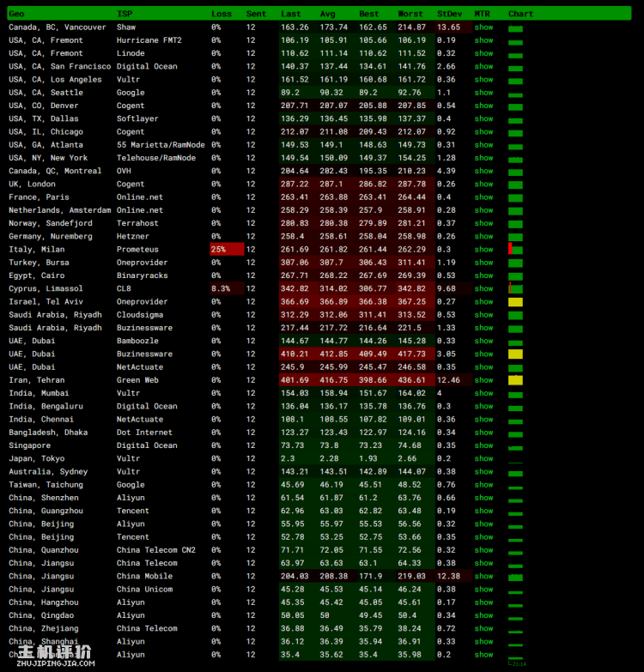Click chart for Saudi Arabia Cloudsigma row

pyautogui.click(x=515, y=316)
